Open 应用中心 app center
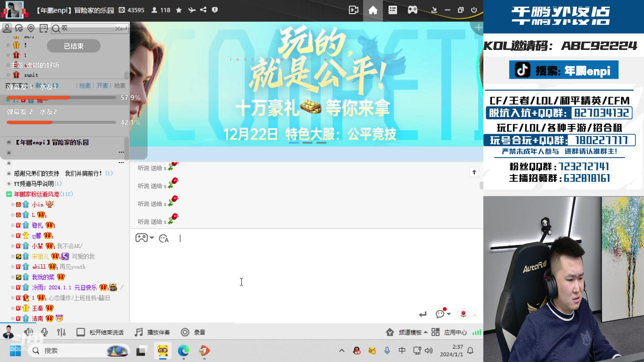 coord(449,332)
